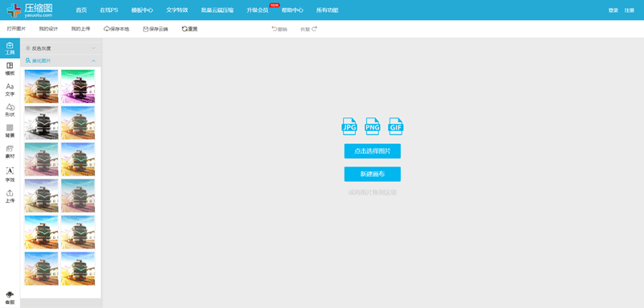Open the 升级会员 menu item
The image size is (644, 308).
tap(258, 10)
